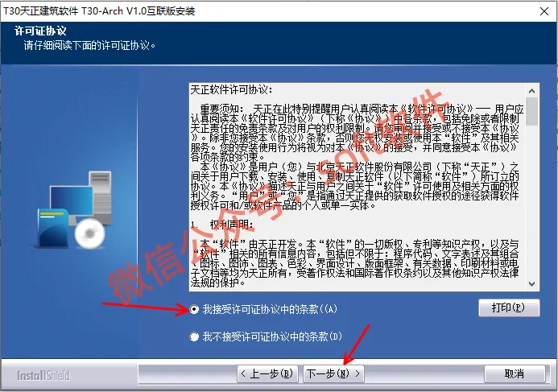Click "请仔细阅读下面的许可证协议。" subtitle text
The height and width of the screenshot is (392, 558).
point(89,46)
